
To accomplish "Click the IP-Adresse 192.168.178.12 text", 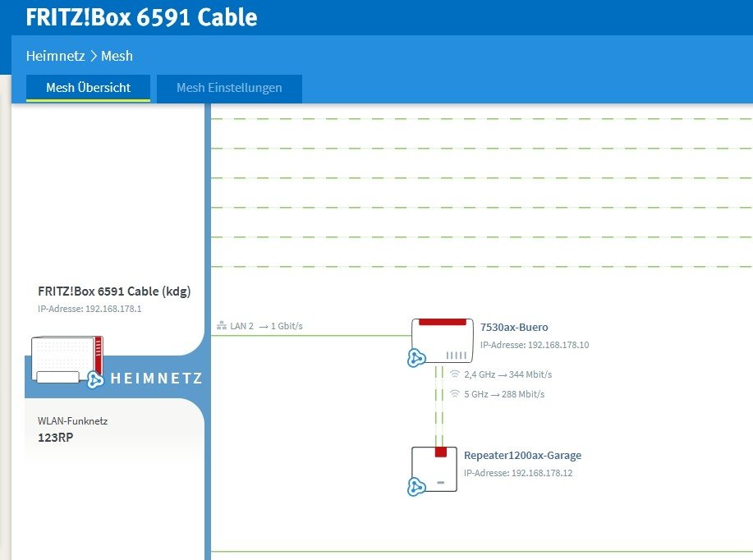I will [518, 473].
